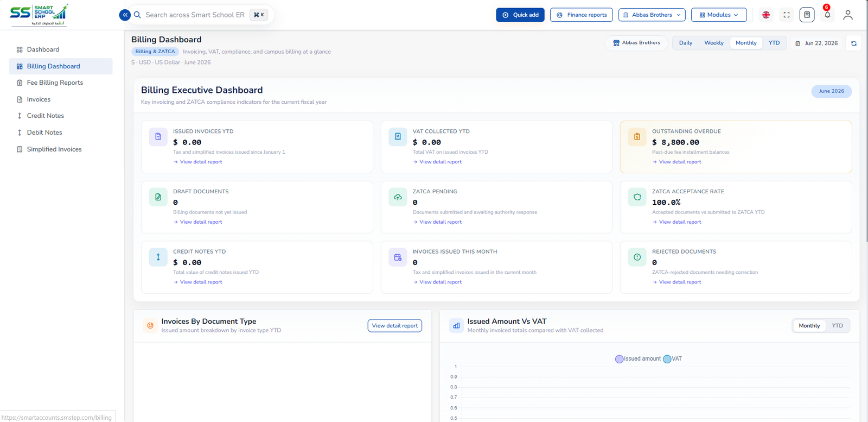The height and width of the screenshot is (422, 868).
Task: Click the Quick add button
Action: coord(520,15)
